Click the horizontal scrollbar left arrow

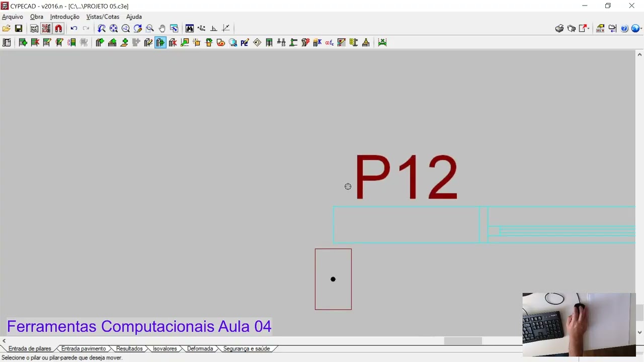click(x=4, y=341)
